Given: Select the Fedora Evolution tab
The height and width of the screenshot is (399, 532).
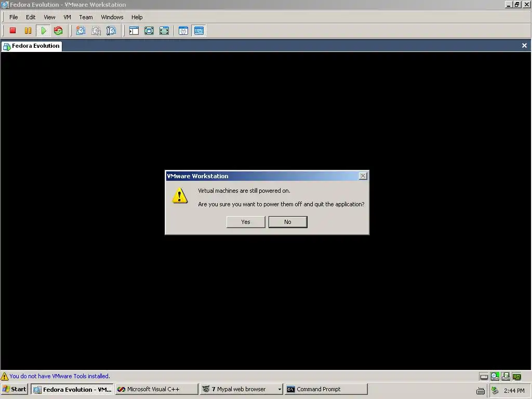Looking at the screenshot, I should coord(32,46).
